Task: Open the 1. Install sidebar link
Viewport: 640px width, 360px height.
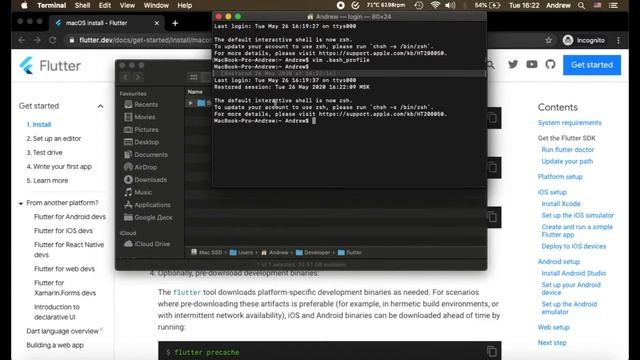Action: [39, 124]
